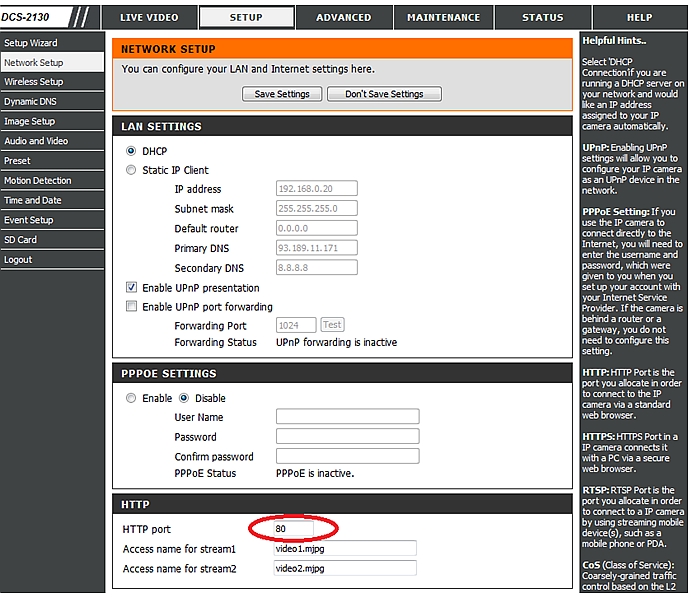Go to the Maintenance tab

point(443,17)
